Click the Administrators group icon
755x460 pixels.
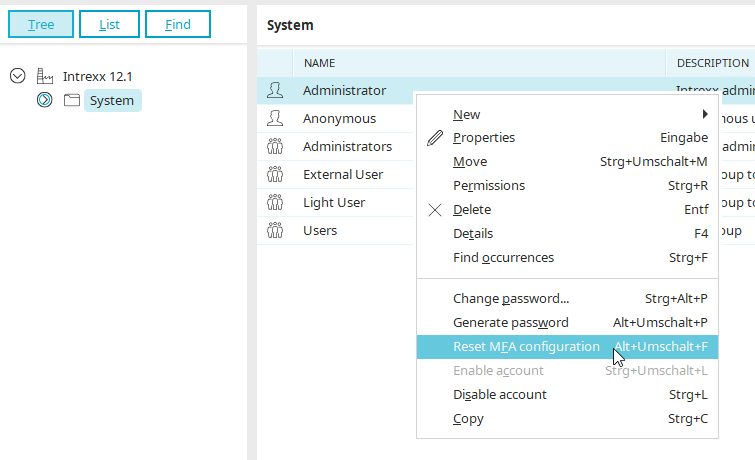276,147
